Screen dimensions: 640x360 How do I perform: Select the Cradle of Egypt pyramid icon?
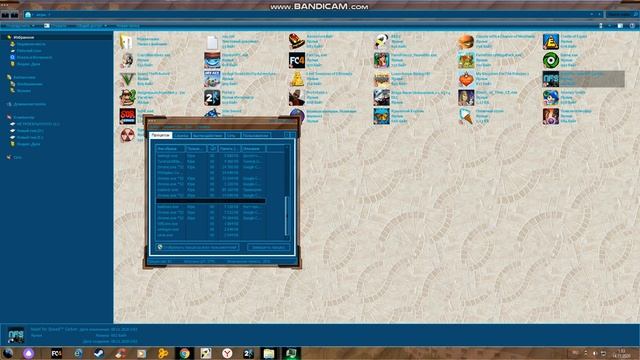(551, 41)
